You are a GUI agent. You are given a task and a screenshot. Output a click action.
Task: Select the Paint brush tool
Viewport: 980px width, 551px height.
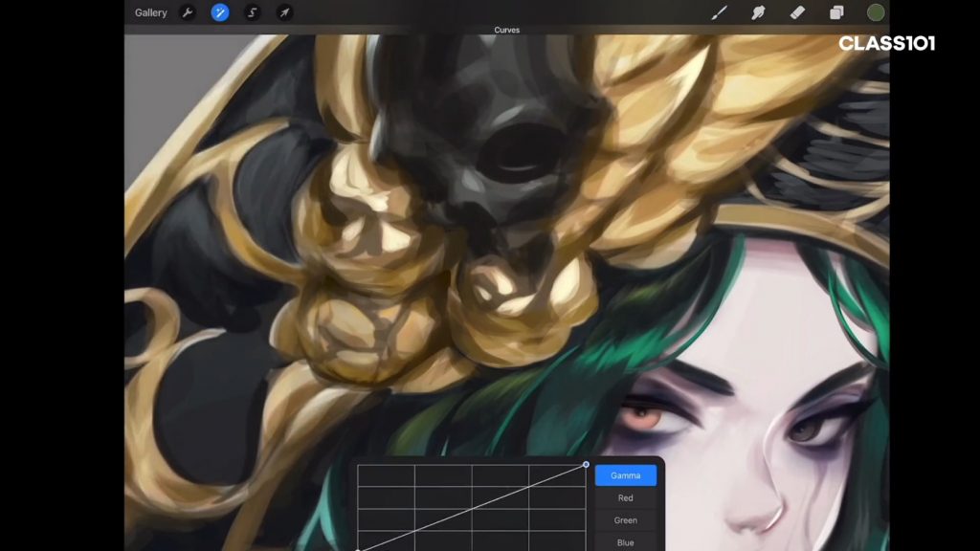pos(720,12)
